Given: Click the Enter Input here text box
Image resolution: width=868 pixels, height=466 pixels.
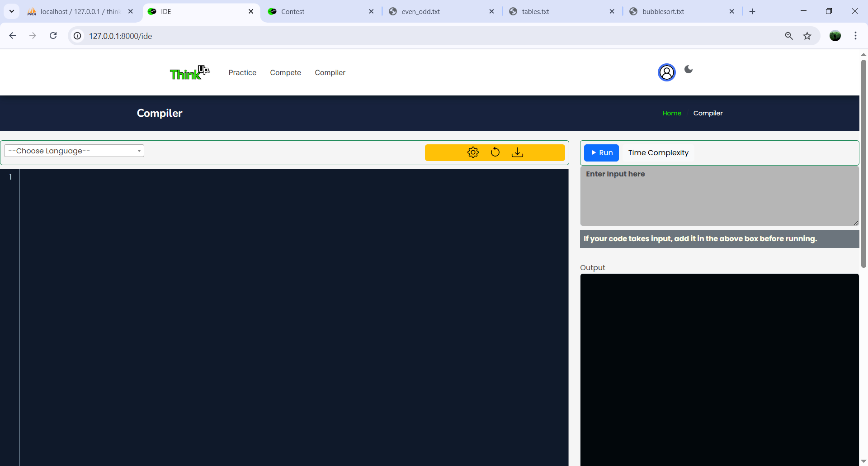Looking at the screenshot, I should click(719, 195).
